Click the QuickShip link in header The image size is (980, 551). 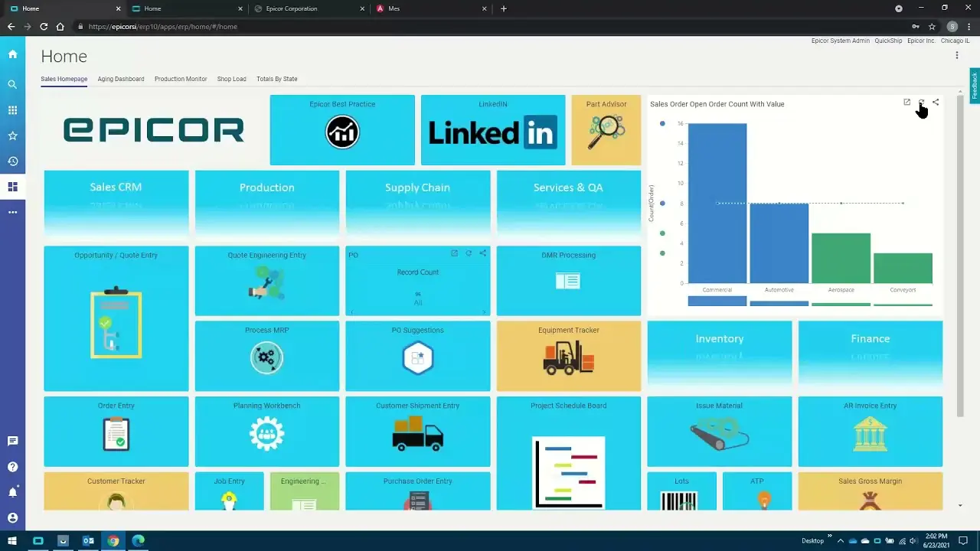[888, 41]
